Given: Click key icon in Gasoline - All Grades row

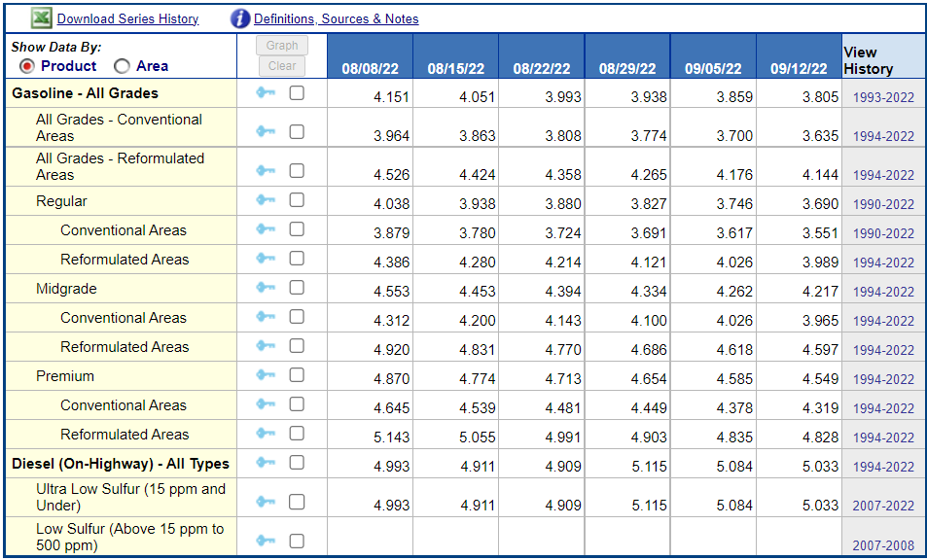Looking at the screenshot, I should tap(266, 92).
